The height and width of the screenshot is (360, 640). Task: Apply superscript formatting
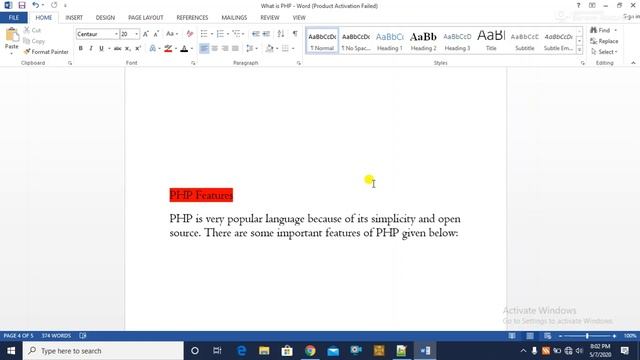click(138, 49)
